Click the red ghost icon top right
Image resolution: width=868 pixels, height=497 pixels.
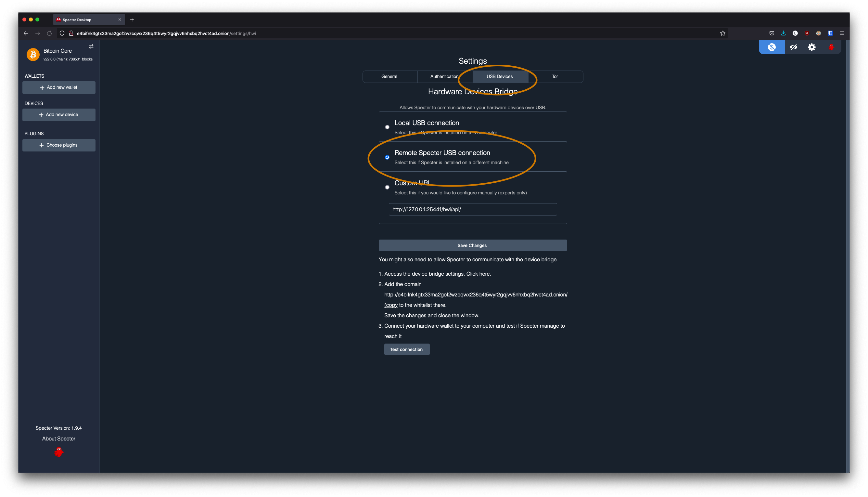(831, 47)
